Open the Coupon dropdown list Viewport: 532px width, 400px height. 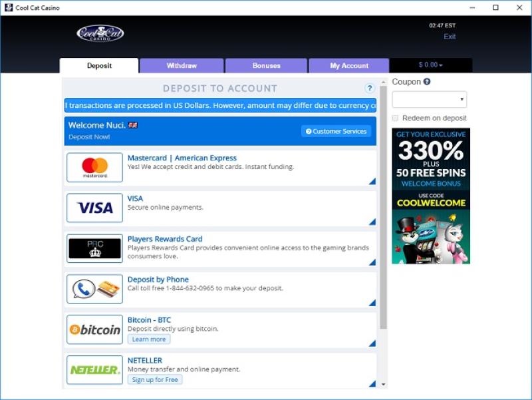pyautogui.click(x=430, y=100)
